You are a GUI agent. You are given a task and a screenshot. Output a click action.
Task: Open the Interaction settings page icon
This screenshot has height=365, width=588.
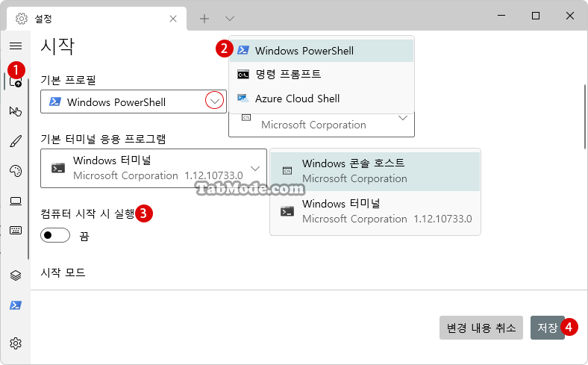coord(16,111)
